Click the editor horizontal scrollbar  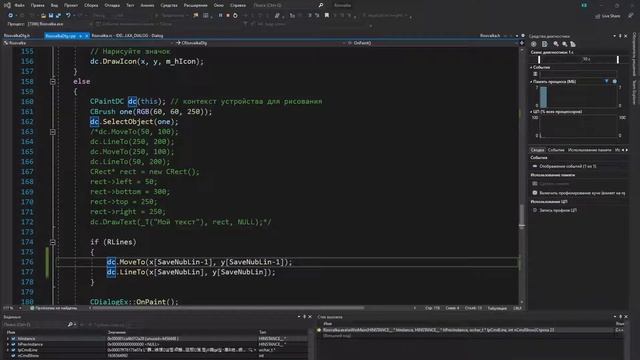pos(229,308)
